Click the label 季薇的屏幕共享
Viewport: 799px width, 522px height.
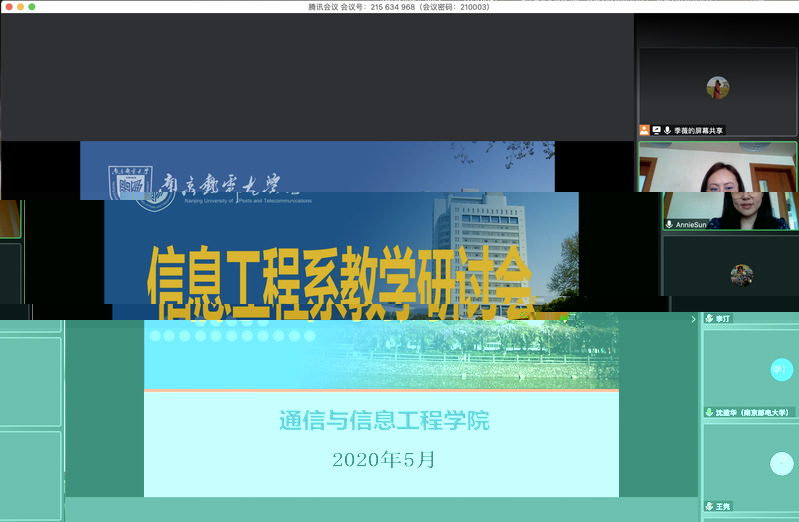pyautogui.click(x=698, y=130)
